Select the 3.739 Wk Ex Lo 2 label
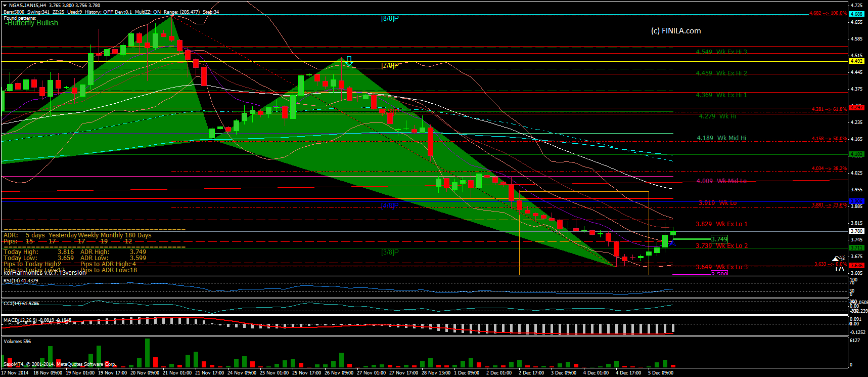The height and width of the screenshot is (377, 868). (x=721, y=246)
